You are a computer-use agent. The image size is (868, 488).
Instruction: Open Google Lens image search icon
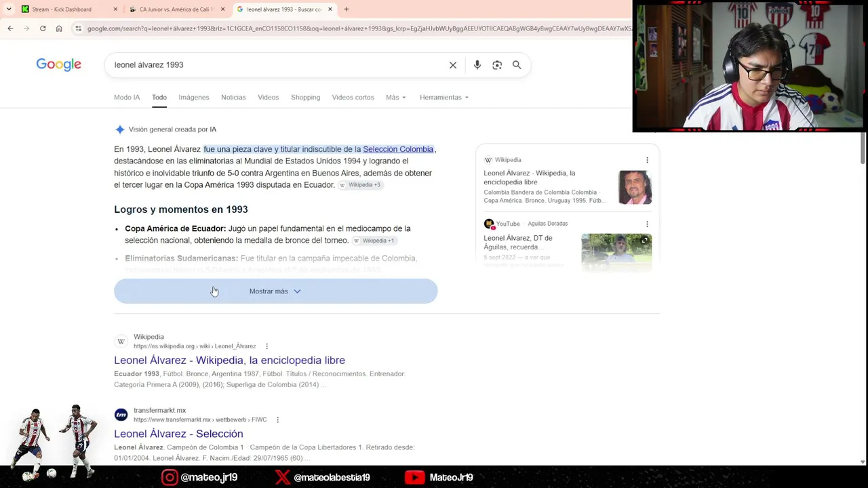point(497,65)
